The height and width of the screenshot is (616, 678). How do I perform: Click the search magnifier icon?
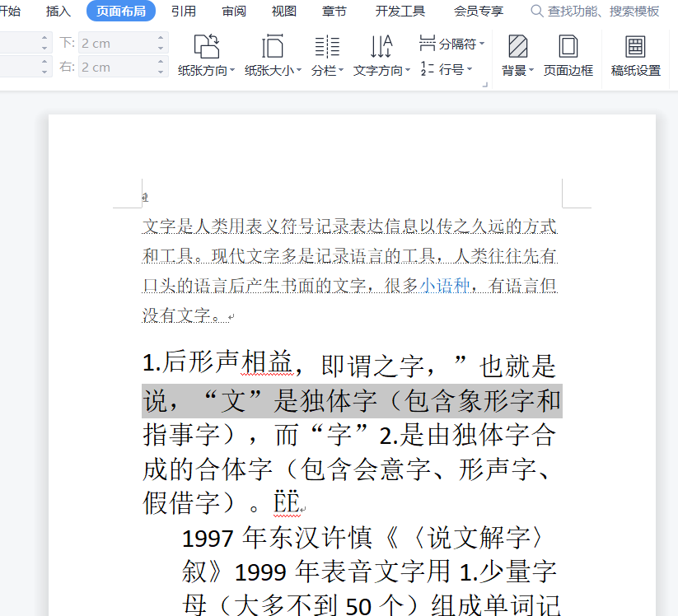coord(536,11)
